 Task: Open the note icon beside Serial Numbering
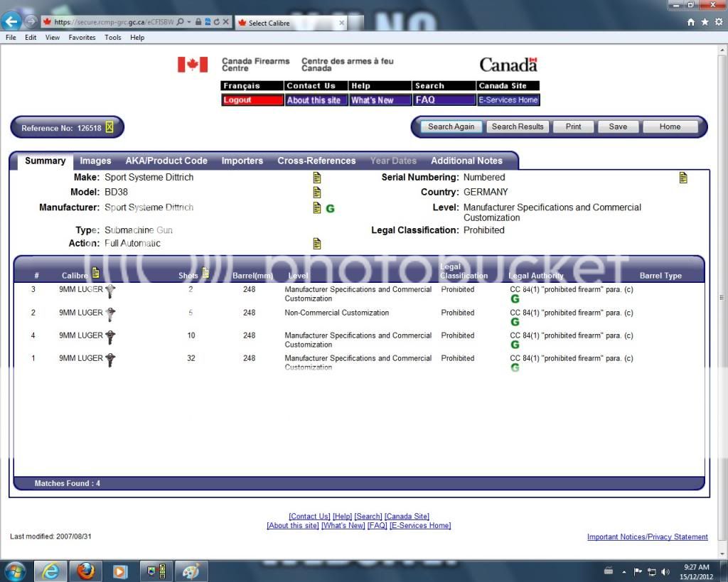(683, 178)
